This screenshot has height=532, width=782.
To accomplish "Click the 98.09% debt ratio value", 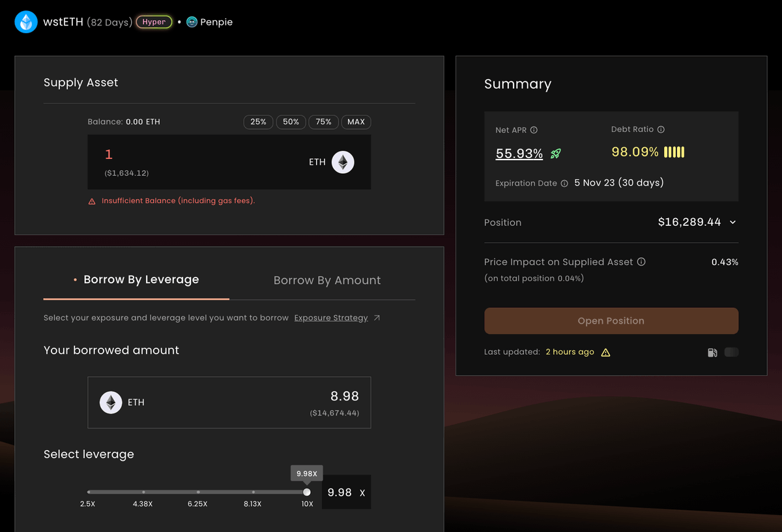I will pos(635,152).
